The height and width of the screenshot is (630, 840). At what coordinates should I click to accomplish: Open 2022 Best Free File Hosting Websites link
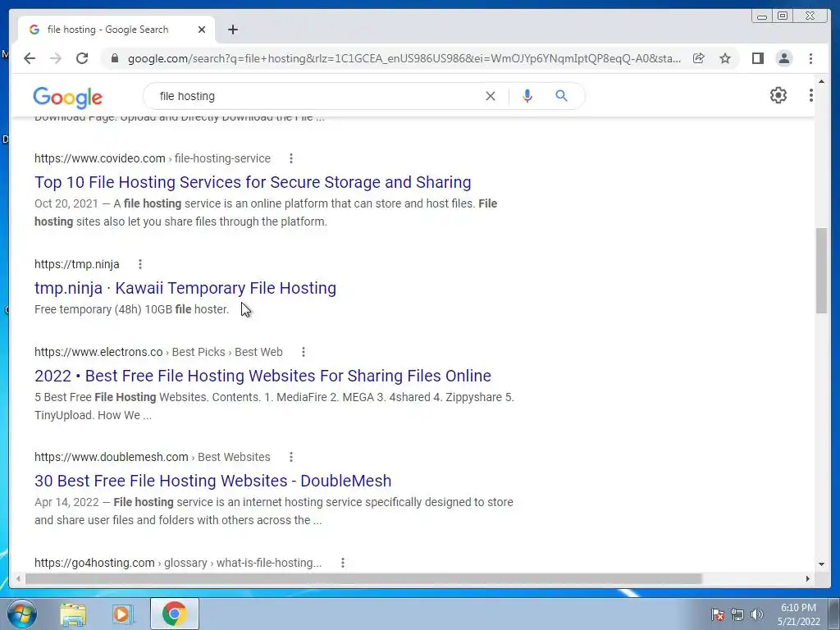tap(262, 376)
